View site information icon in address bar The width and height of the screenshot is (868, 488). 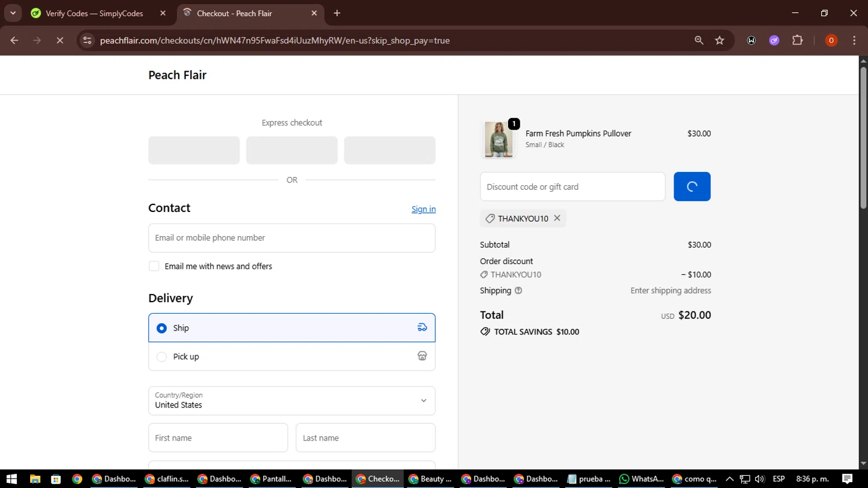[87, 41]
